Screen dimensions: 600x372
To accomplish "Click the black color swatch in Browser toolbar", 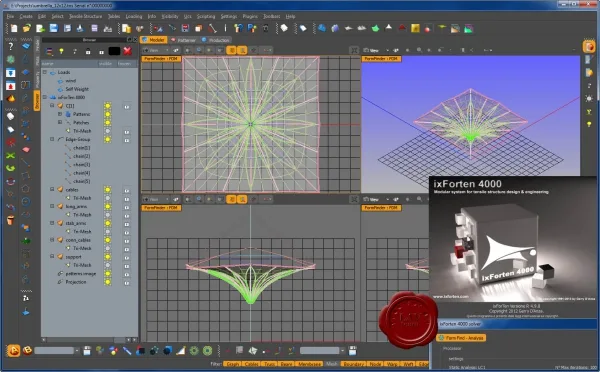I will tap(114, 51).
